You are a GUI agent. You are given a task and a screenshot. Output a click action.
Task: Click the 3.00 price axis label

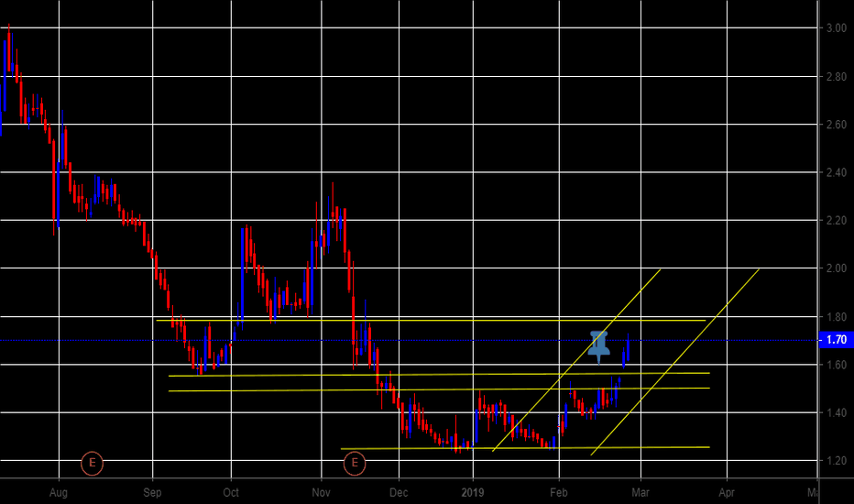coord(837,27)
